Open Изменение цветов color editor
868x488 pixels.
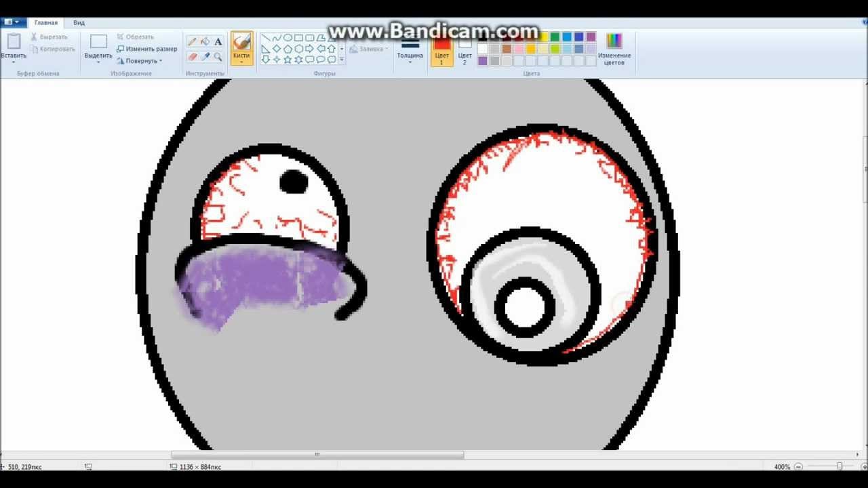(x=614, y=49)
